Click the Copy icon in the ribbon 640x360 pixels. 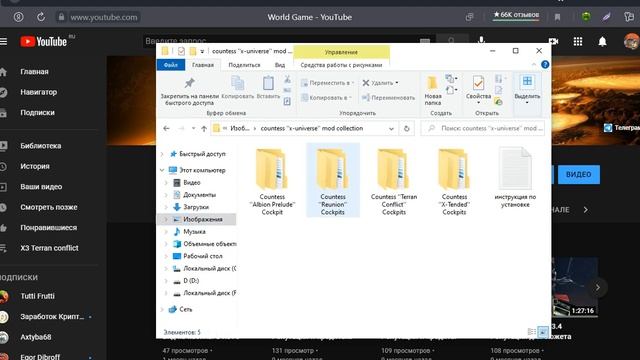click(x=238, y=83)
